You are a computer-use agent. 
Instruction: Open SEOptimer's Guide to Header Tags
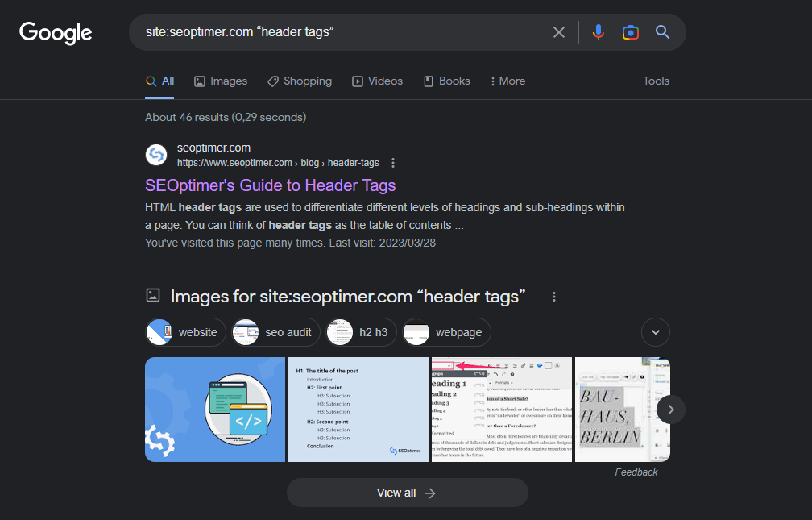[270, 185]
